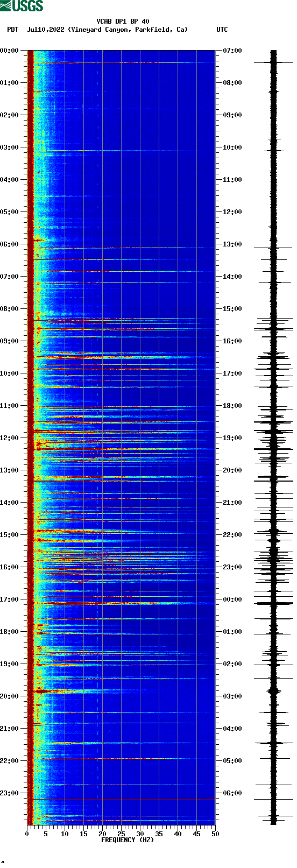The image size is (297, 868).
Task: Click the 50 Hz axis tick label
Action: (215, 834)
